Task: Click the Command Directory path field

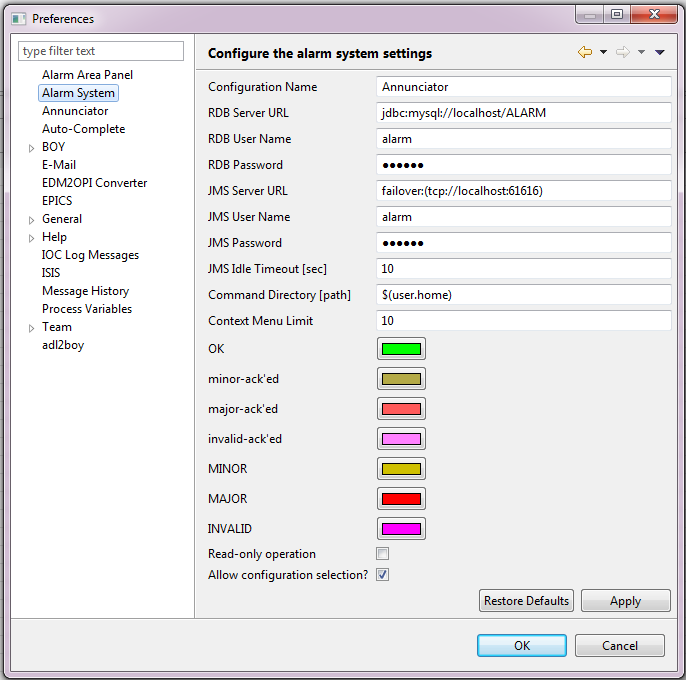Action: [524, 294]
